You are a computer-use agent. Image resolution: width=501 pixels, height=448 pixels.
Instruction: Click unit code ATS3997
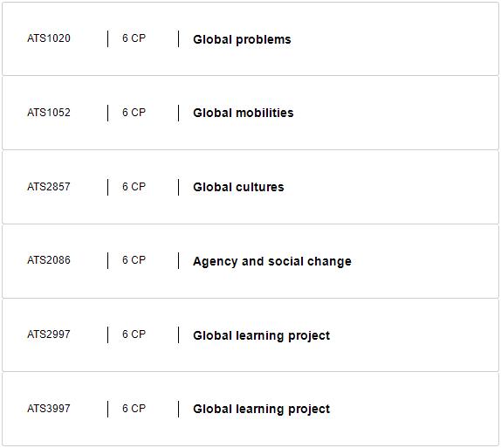pos(49,409)
